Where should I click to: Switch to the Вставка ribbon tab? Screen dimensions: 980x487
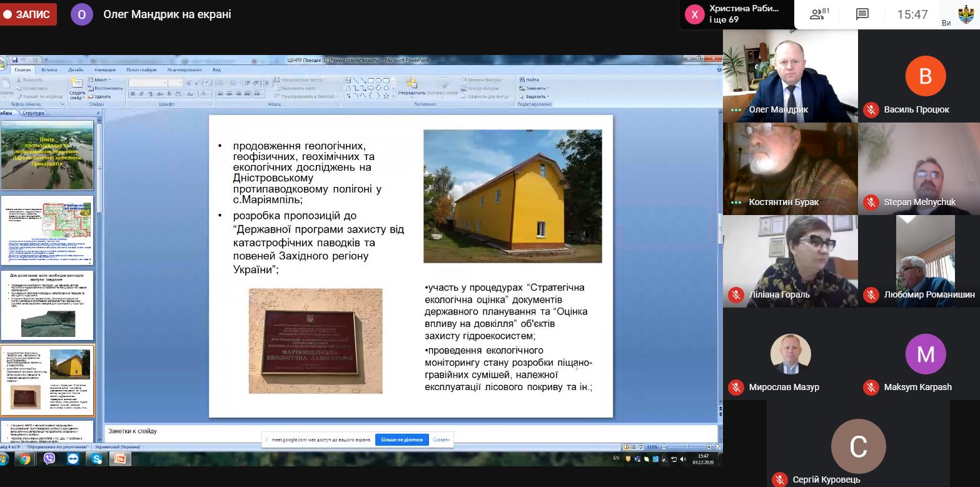(x=49, y=70)
